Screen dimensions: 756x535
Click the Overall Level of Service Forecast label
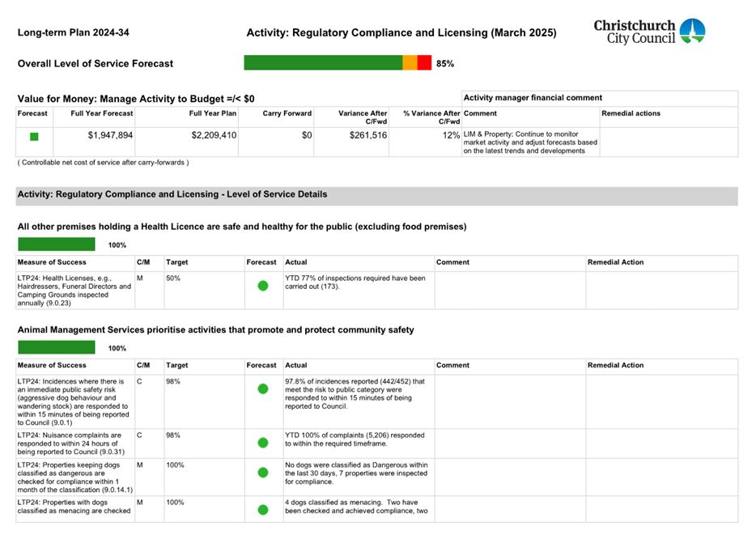(x=96, y=64)
